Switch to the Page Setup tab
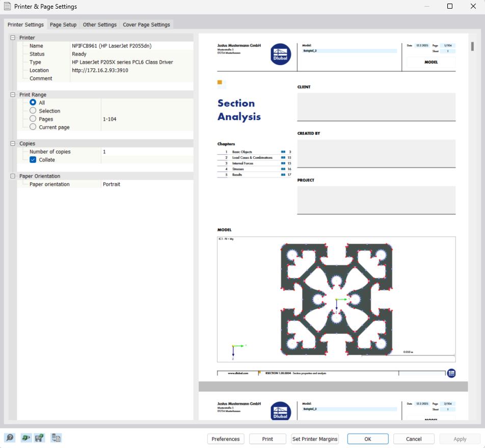 coord(63,24)
